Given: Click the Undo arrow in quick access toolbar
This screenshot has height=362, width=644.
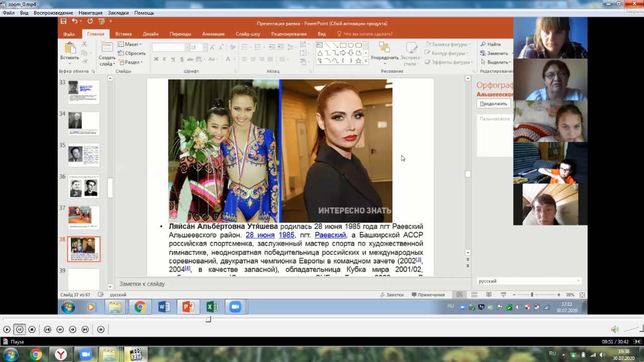Looking at the screenshot, I should [x=74, y=22].
